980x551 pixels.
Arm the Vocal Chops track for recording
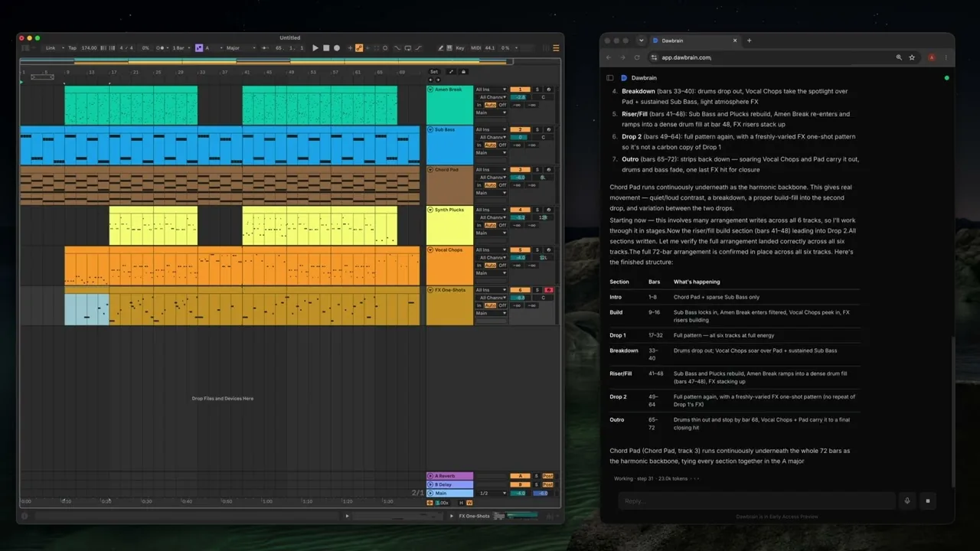(x=549, y=249)
